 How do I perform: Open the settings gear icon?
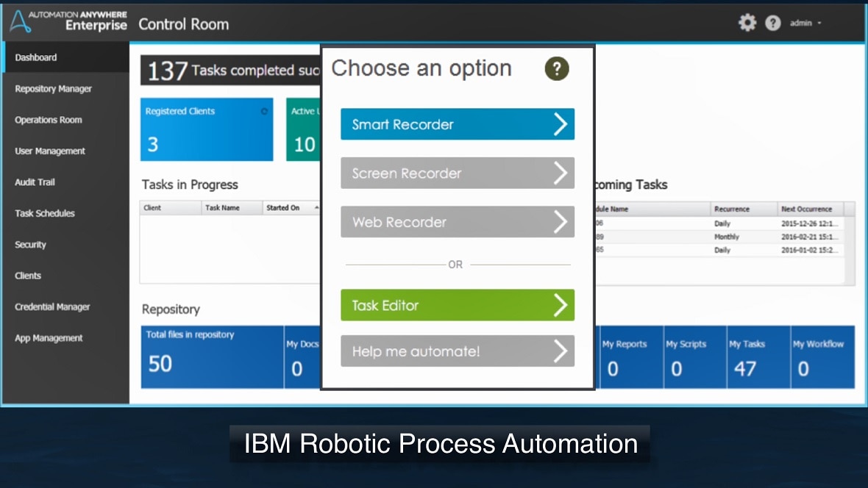(747, 23)
